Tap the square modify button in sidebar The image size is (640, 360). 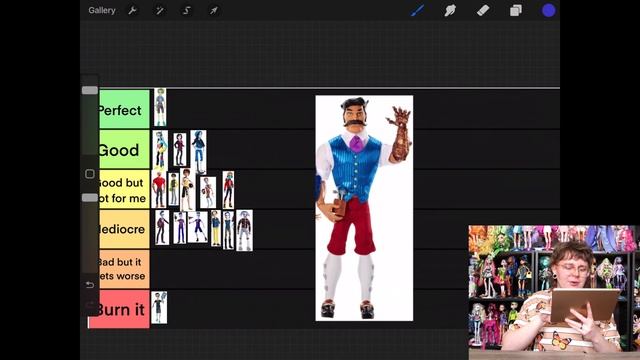coord(90,174)
